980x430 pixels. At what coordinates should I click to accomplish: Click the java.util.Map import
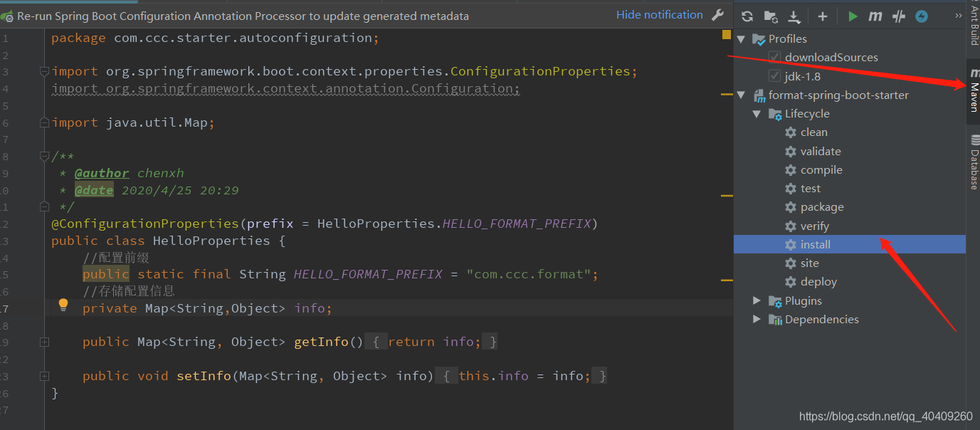133,122
